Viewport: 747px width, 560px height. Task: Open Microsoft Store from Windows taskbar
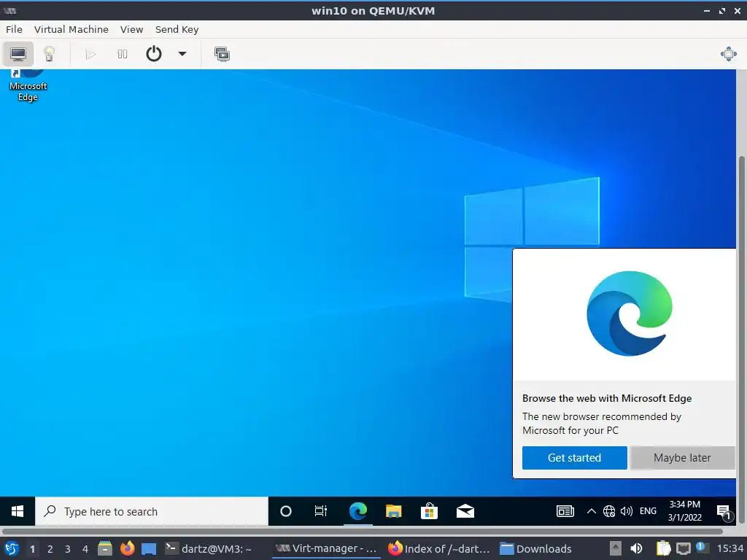click(x=429, y=511)
